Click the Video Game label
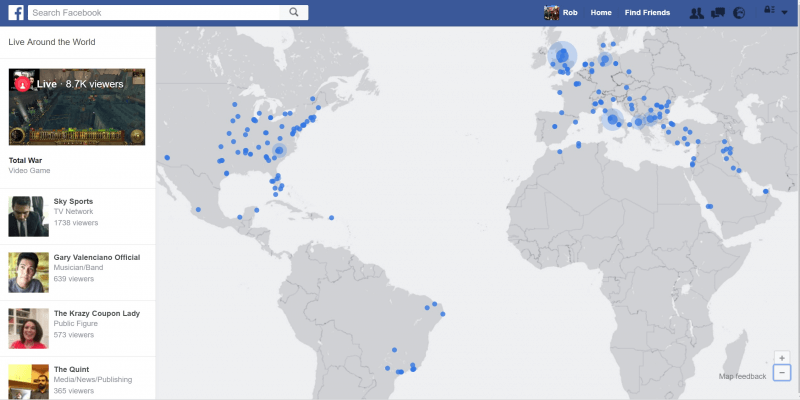 coord(29,171)
